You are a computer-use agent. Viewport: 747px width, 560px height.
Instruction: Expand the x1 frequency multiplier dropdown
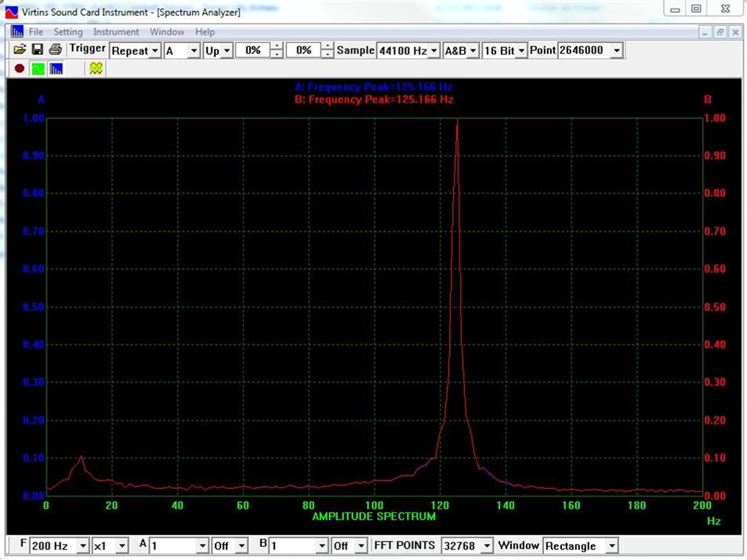click(122, 546)
